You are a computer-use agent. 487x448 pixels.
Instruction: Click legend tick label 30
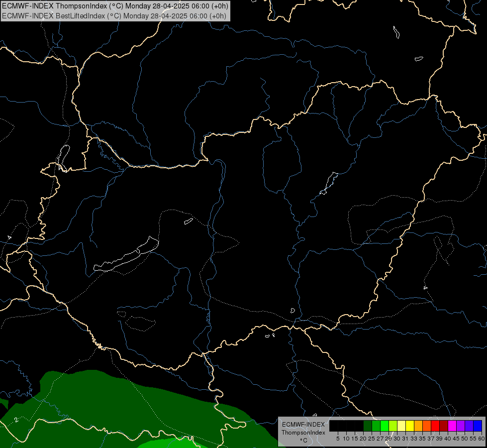(397, 439)
